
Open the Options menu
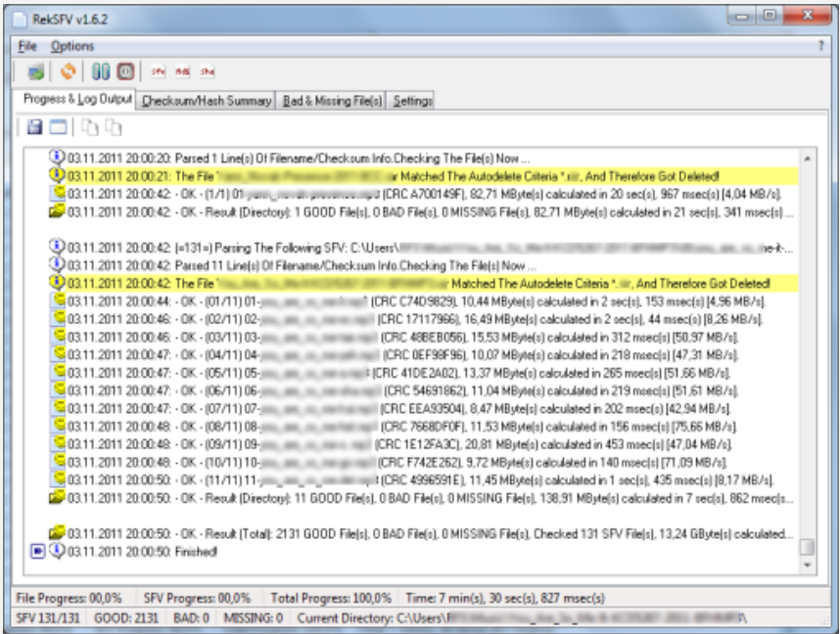point(71,46)
